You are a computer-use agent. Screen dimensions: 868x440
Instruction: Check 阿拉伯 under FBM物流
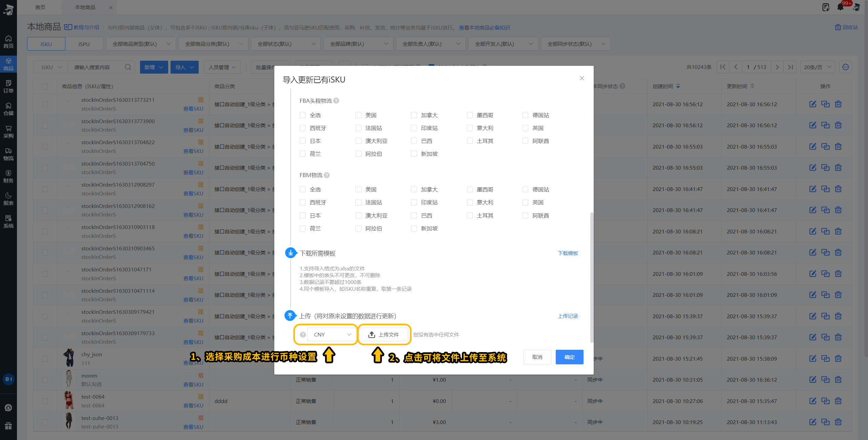coord(358,228)
